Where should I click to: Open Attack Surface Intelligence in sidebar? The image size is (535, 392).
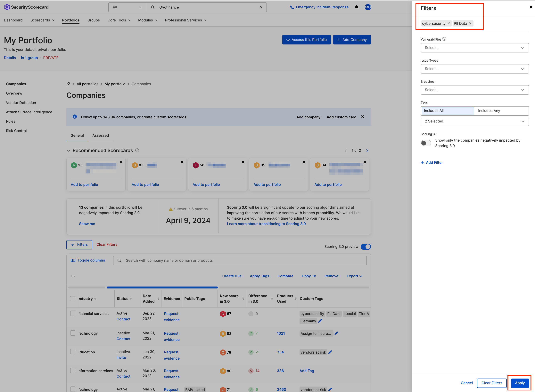click(29, 112)
